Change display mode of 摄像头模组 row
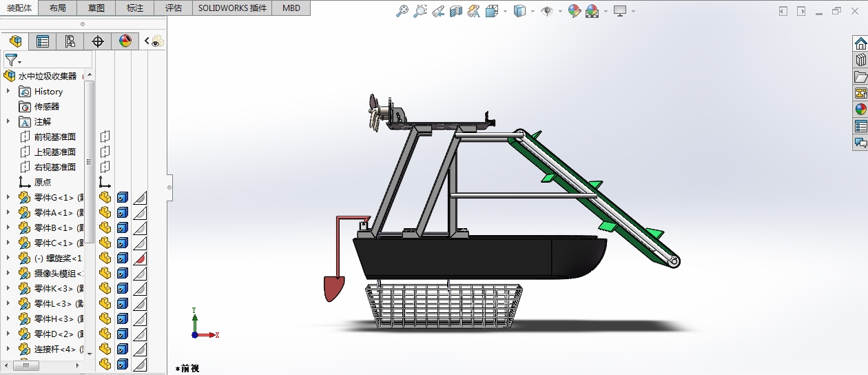 [x=122, y=273]
